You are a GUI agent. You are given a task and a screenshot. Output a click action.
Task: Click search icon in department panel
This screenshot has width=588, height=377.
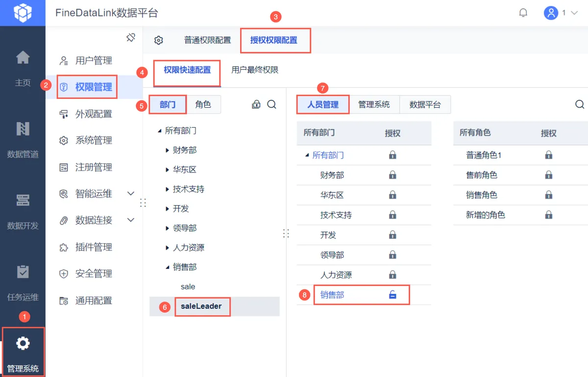click(272, 104)
